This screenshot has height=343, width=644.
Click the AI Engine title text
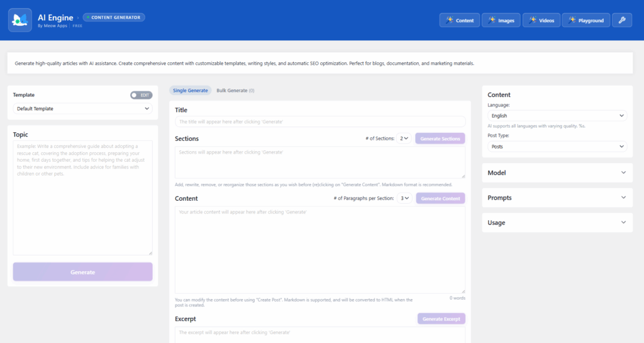(x=55, y=17)
